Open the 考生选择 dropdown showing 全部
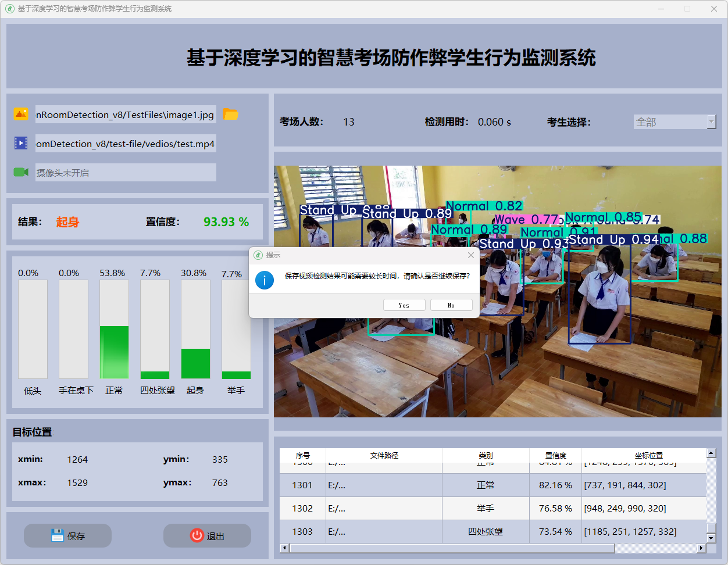Image resolution: width=728 pixels, height=565 pixels. tap(675, 121)
